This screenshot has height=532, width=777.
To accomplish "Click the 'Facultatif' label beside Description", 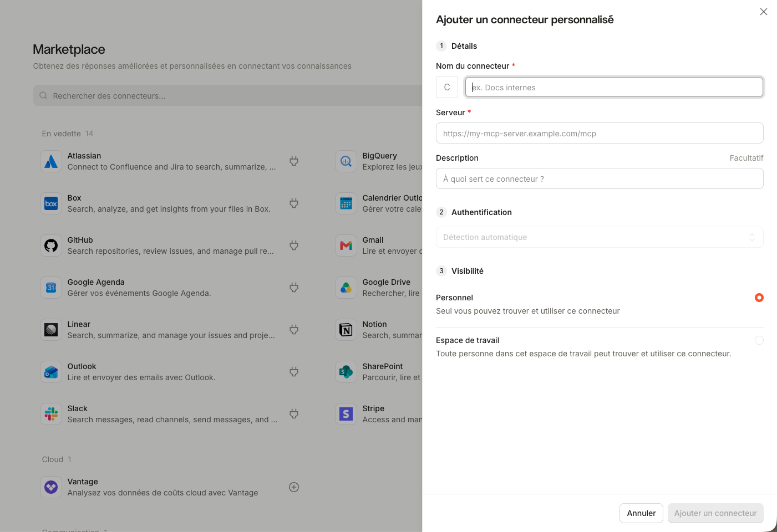I will [746, 158].
